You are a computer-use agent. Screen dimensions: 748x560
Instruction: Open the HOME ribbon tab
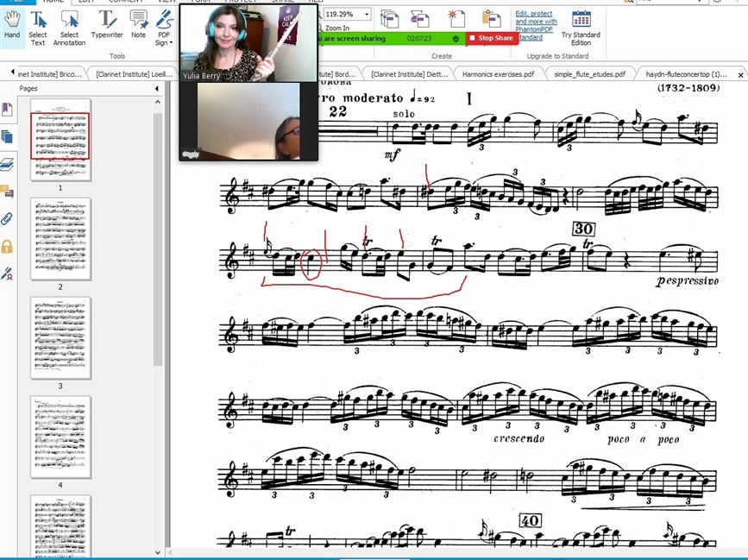click(53, 2)
